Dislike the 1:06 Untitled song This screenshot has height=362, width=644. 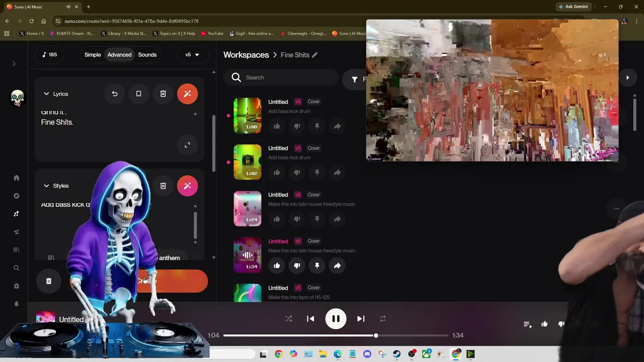coord(297,126)
